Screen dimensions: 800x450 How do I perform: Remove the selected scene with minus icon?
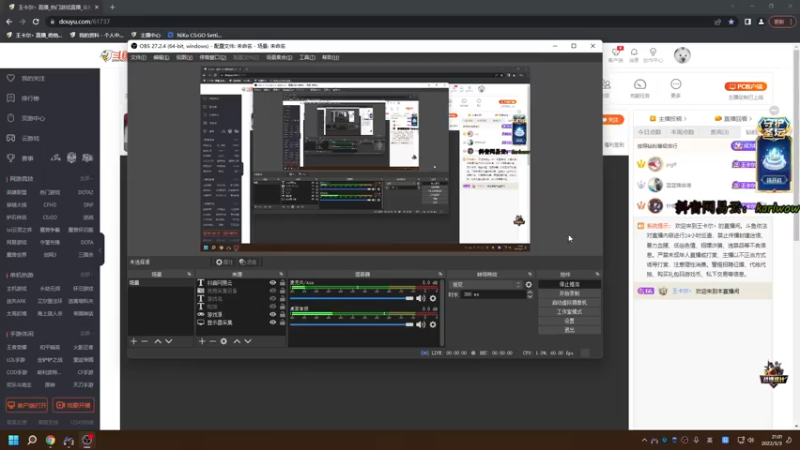[x=144, y=341]
